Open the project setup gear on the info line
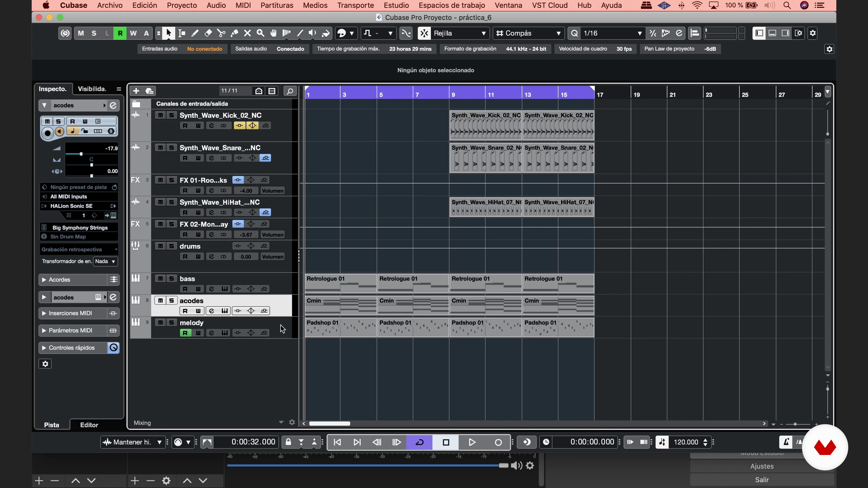Image resolution: width=868 pixels, height=488 pixels. (x=829, y=49)
